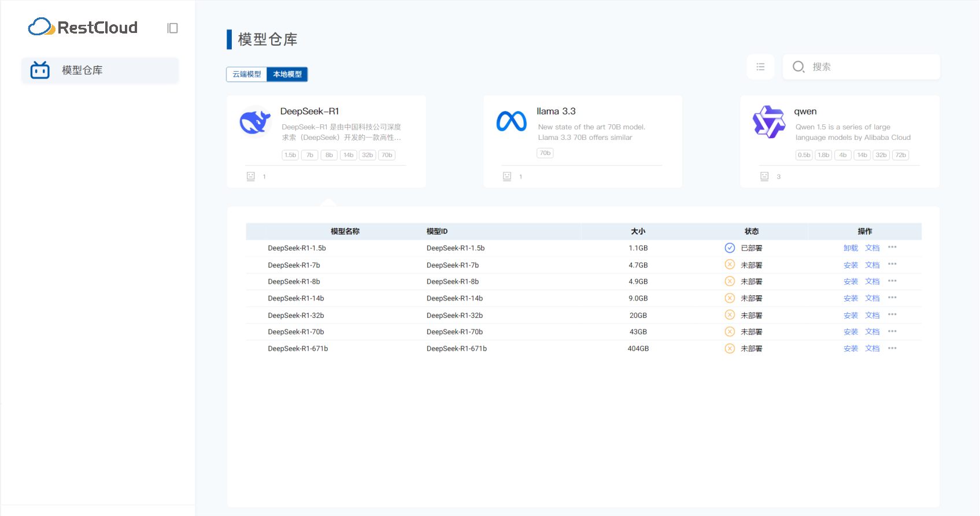Open 文档 for DeepSeek-R1-14b
The width and height of the screenshot is (980, 516).
(872, 298)
